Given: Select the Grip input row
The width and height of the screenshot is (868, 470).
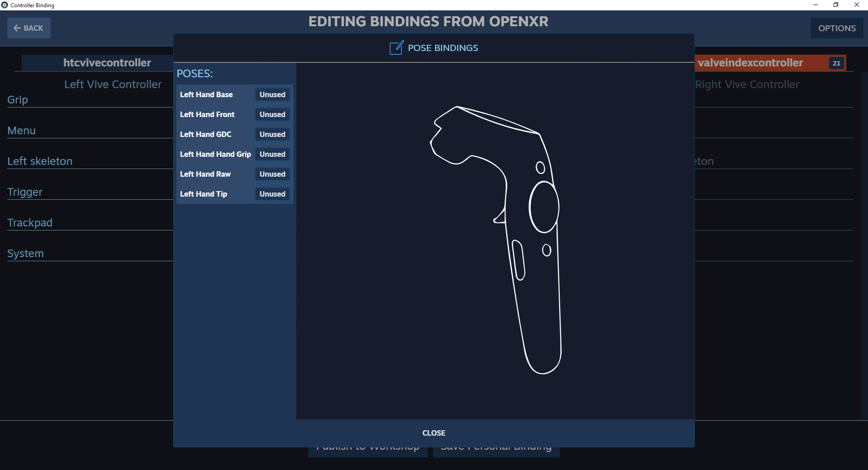Looking at the screenshot, I should click(x=90, y=99).
